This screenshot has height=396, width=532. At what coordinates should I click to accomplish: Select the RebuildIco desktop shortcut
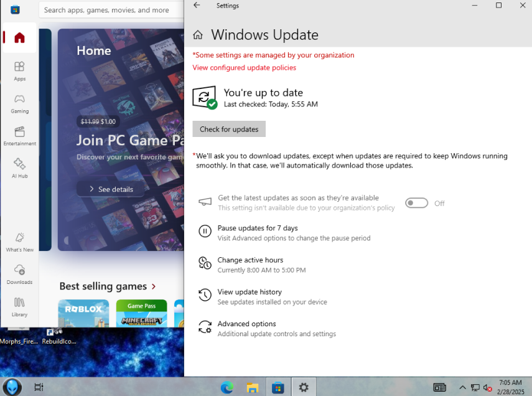click(x=58, y=337)
